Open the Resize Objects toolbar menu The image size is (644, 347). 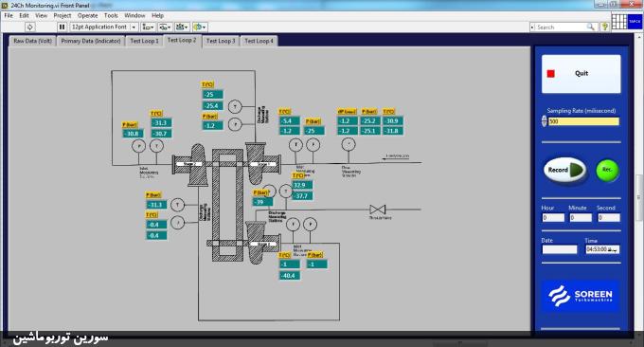coord(182,27)
